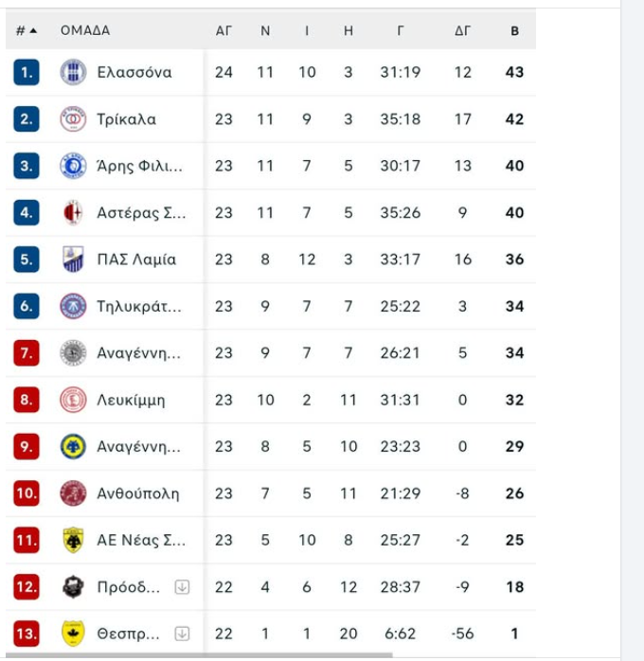Sort by the Β points column header
644x661 pixels.
pos(514,30)
